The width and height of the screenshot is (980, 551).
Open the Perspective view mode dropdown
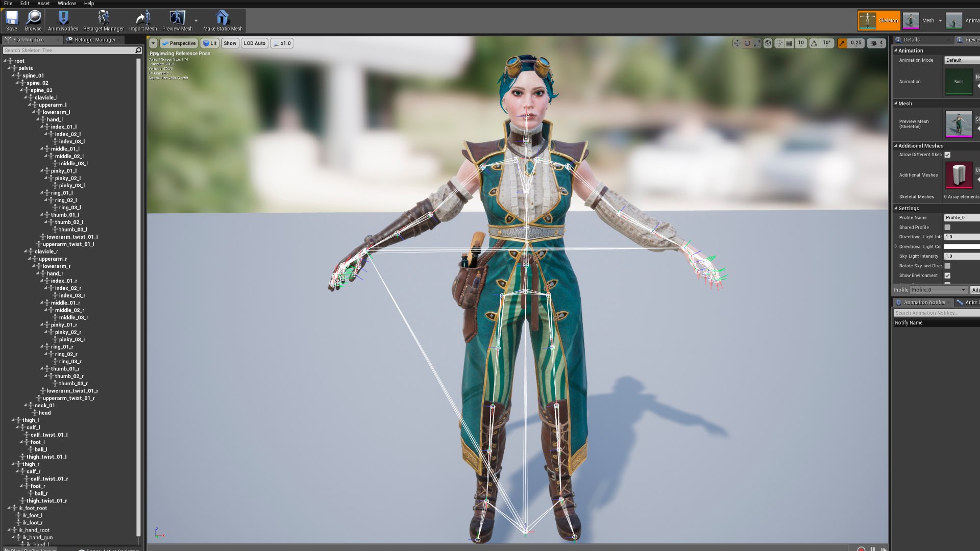[x=179, y=43]
